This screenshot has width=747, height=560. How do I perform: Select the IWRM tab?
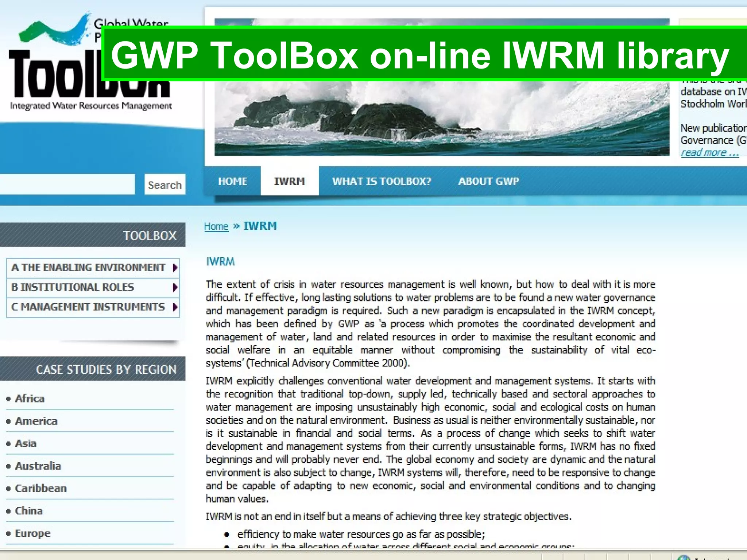click(x=290, y=181)
